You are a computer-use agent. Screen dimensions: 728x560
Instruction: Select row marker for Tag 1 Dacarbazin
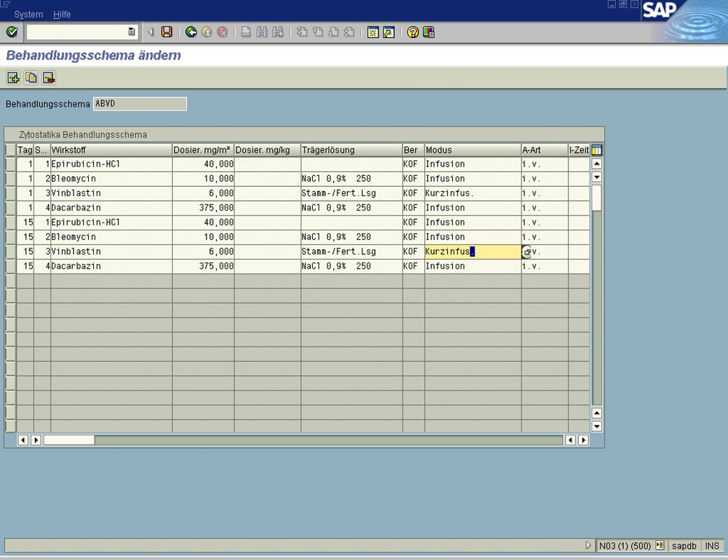coord(10,208)
